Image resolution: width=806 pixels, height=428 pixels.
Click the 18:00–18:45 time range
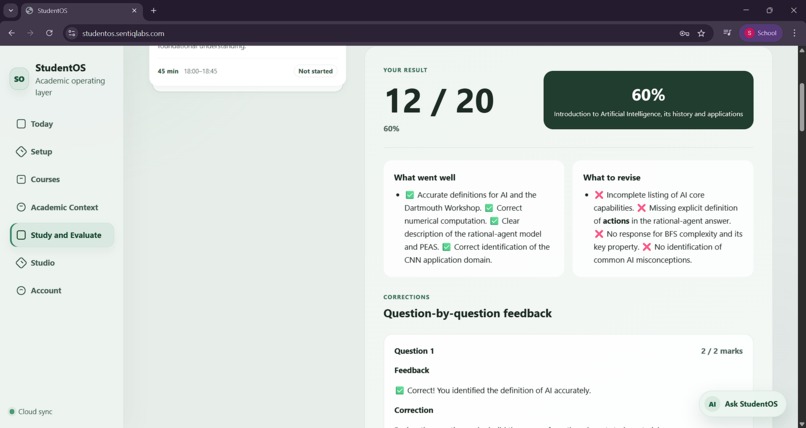(200, 71)
